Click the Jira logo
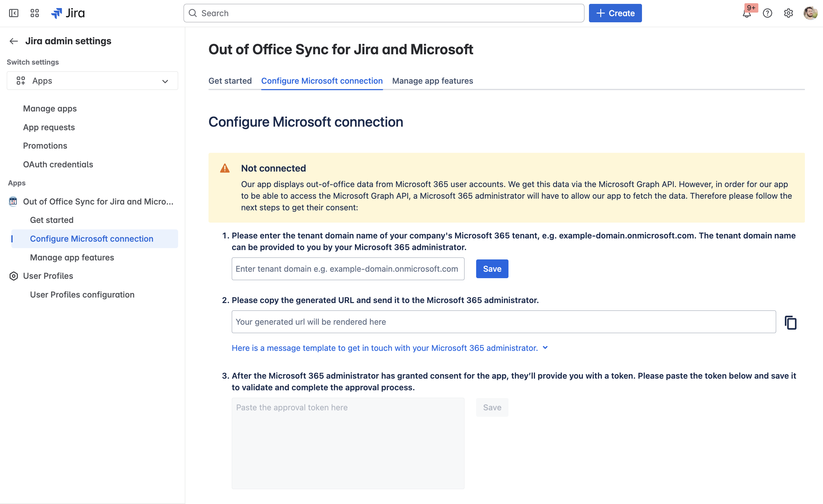The image size is (823, 504). [x=68, y=13]
